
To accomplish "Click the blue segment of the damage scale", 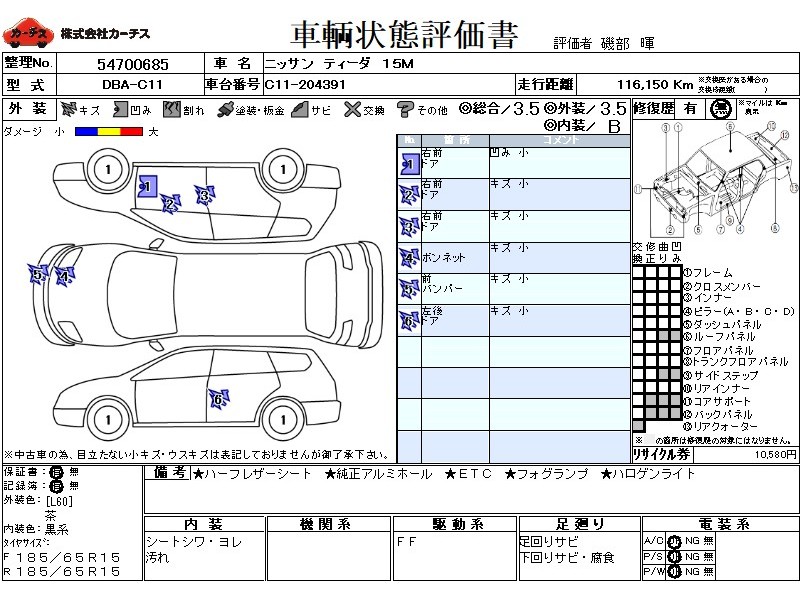I will (x=86, y=132).
